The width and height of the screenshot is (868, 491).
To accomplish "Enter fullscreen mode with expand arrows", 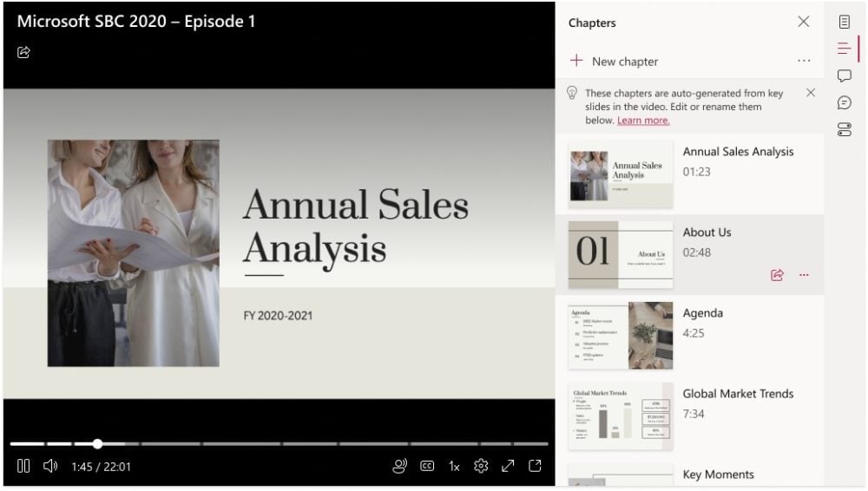I will coord(508,466).
